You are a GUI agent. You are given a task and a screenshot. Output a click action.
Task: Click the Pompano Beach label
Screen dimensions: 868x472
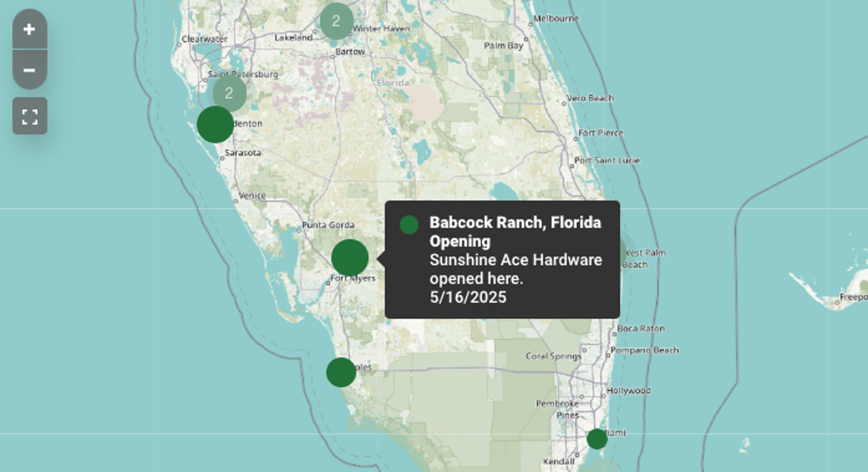(645, 350)
